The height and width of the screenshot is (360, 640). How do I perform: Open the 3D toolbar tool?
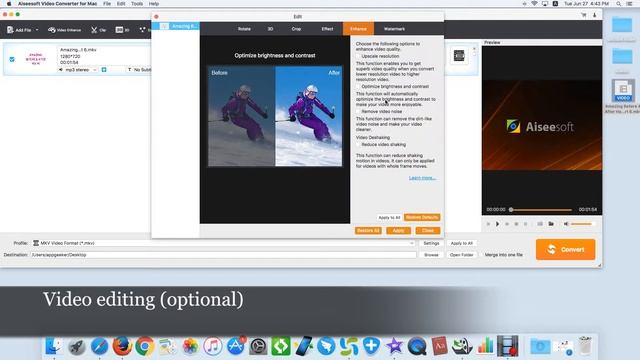(122, 30)
